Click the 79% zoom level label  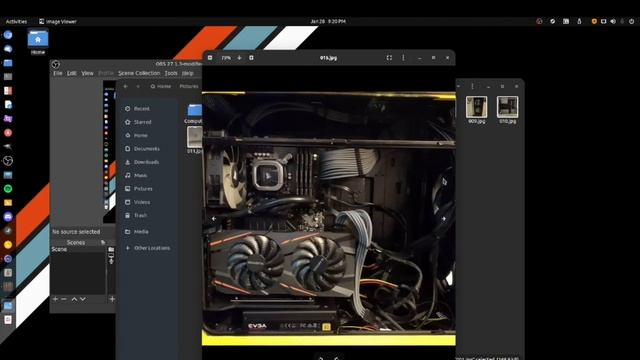pos(226,58)
